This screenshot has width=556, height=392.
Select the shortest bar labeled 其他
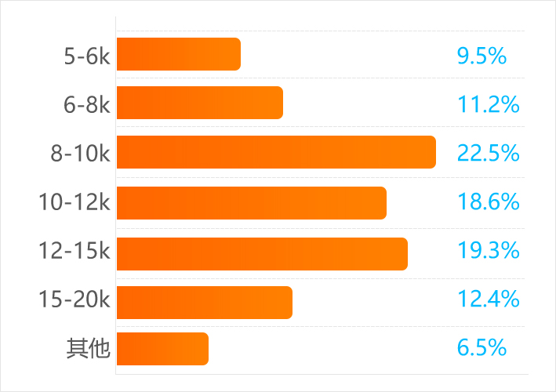(x=162, y=349)
